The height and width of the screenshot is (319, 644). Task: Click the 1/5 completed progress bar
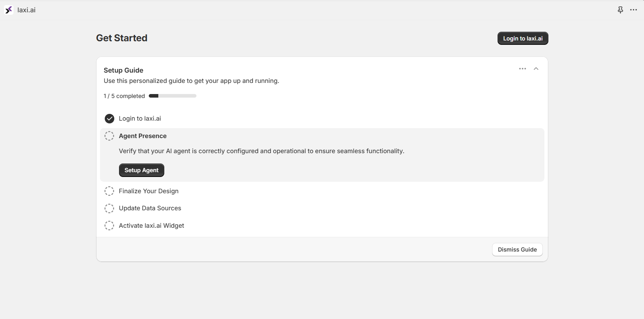coord(172,96)
